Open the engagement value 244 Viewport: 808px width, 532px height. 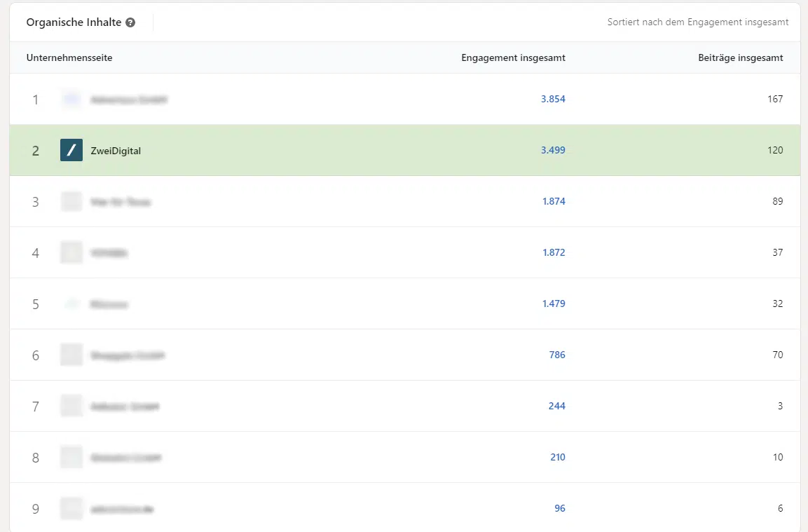[x=557, y=406]
